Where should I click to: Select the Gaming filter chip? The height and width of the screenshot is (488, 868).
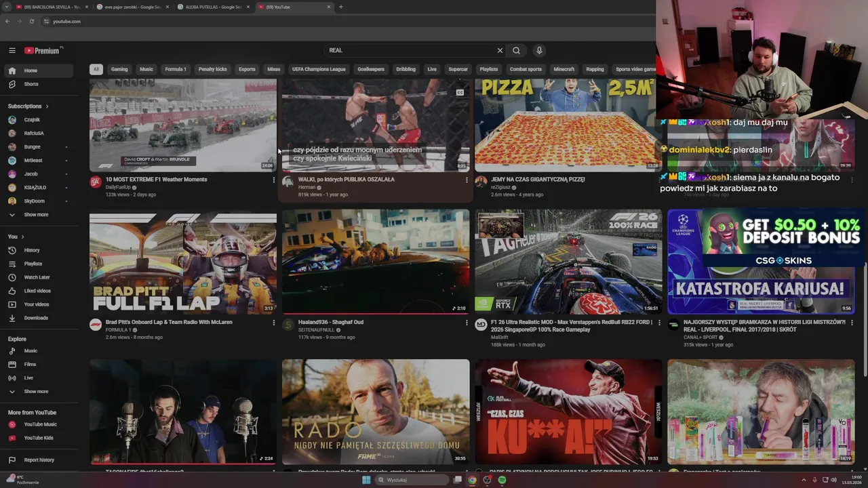click(x=119, y=69)
